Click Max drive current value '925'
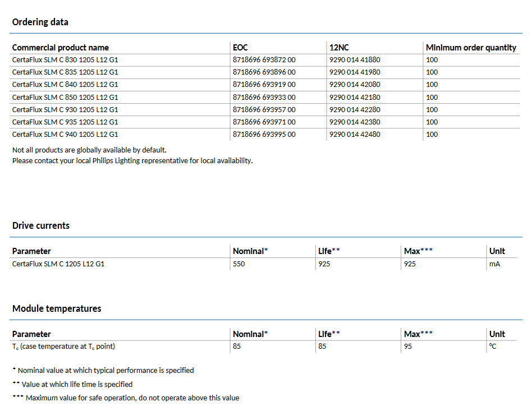Screen dimensions: 532x420 coord(410,264)
